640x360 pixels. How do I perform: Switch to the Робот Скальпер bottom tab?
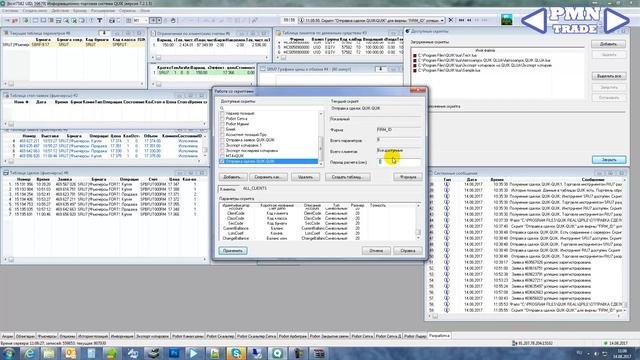click(220, 336)
